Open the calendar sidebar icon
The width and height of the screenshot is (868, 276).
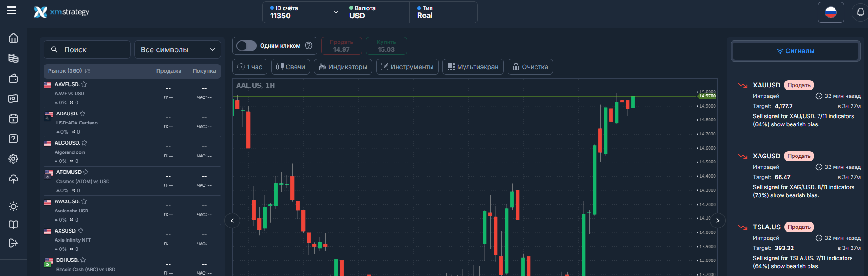tap(13, 119)
